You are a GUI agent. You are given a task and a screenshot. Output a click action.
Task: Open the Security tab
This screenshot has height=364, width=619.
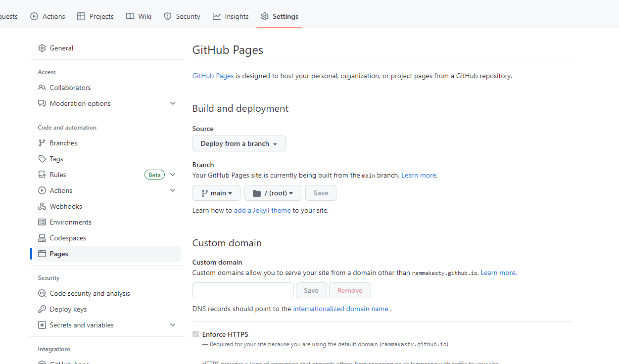pyautogui.click(x=182, y=16)
